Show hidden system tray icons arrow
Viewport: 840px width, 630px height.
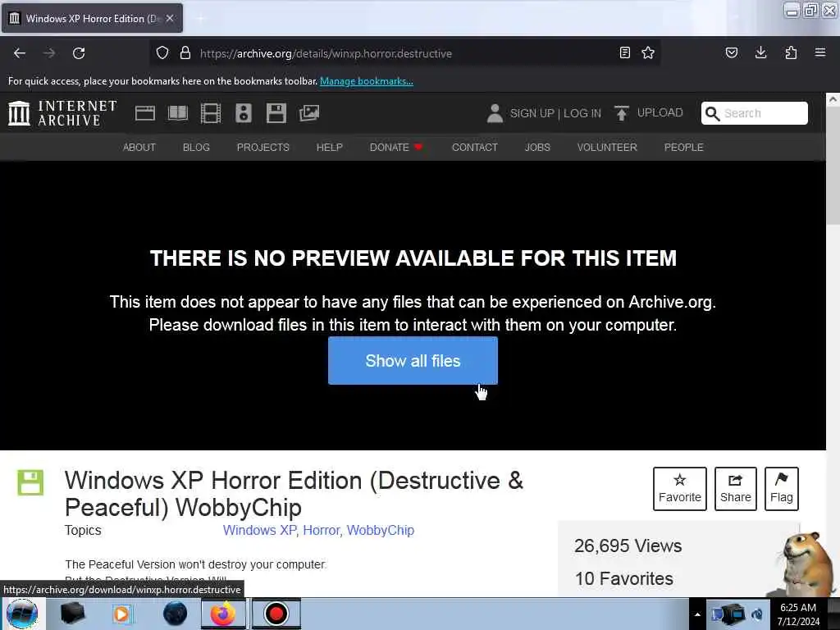(697, 614)
